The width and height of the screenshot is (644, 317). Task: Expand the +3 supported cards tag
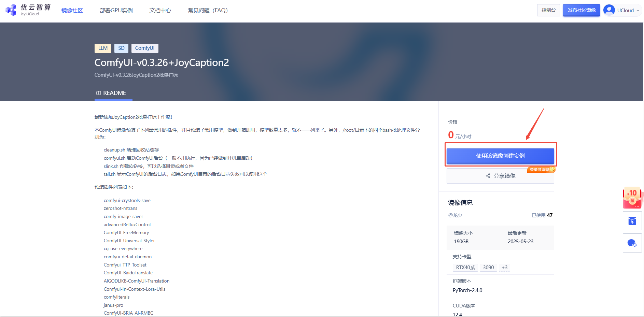(504, 268)
